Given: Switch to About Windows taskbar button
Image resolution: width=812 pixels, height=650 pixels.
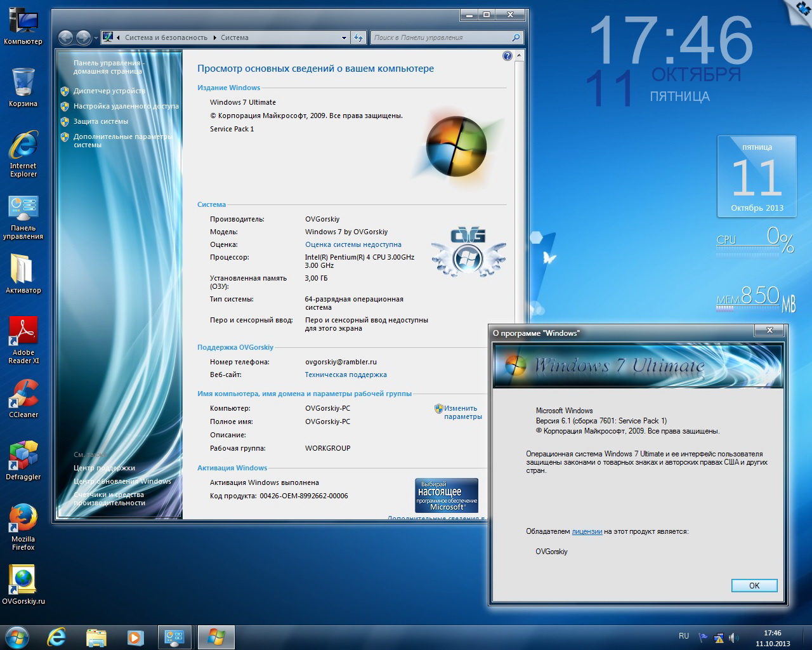Looking at the screenshot, I should click(216, 637).
